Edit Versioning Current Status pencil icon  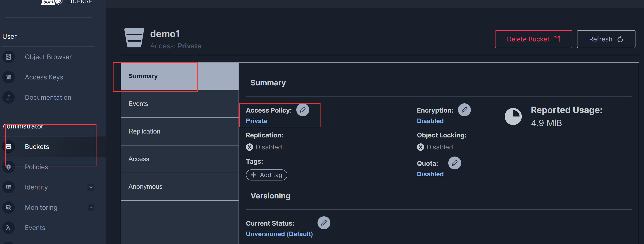(323, 223)
